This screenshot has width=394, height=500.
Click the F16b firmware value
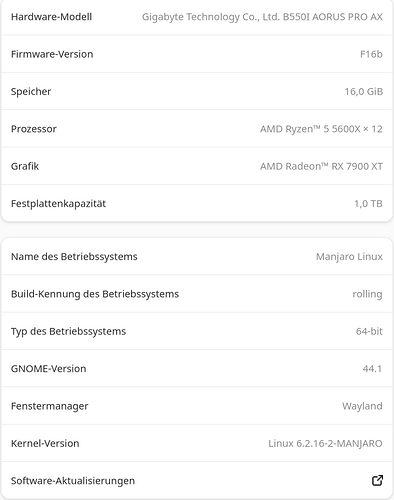pos(371,54)
